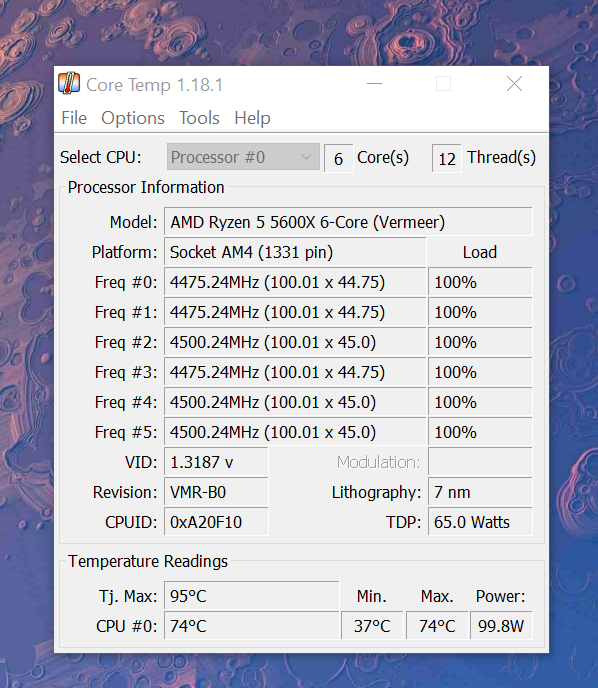
Task: Click the Load column header
Action: pyautogui.click(x=480, y=252)
